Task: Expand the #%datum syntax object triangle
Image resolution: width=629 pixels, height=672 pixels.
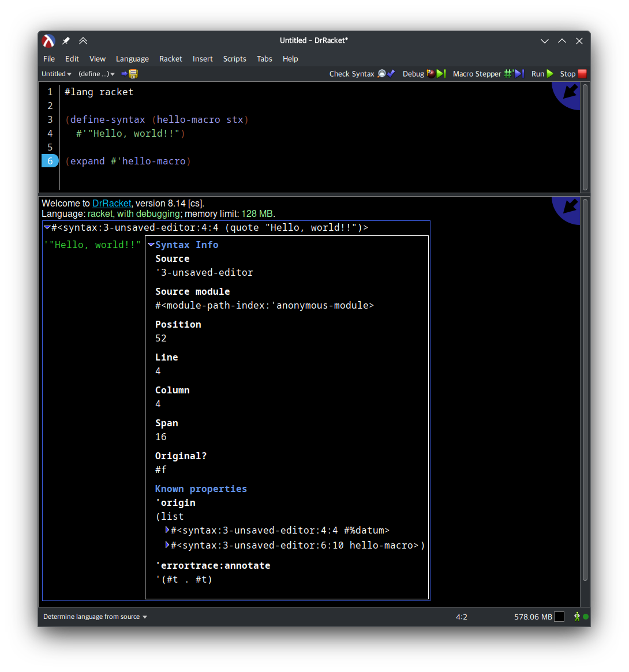Action: click(167, 530)
